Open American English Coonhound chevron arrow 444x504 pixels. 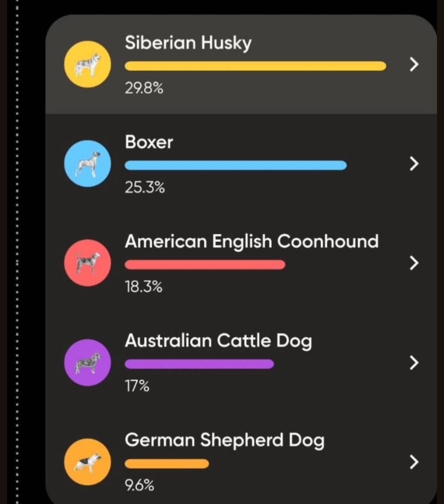tap(414, 263)
